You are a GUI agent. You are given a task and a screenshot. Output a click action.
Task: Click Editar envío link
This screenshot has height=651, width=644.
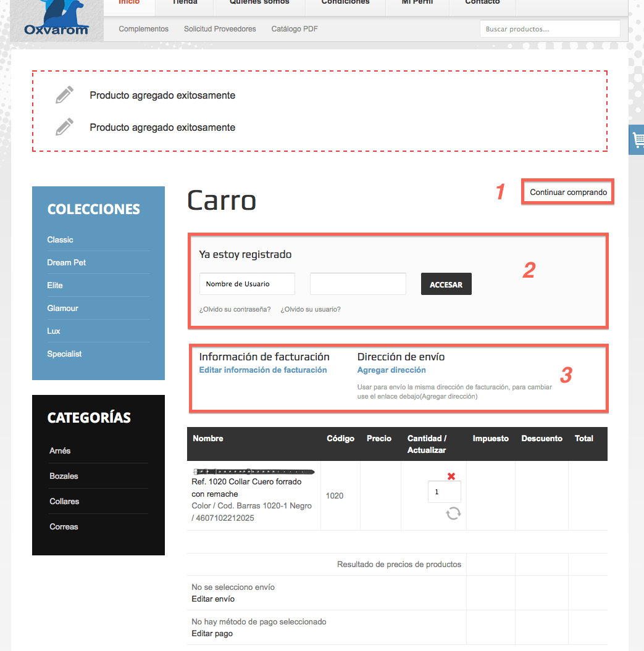point(213,599)
